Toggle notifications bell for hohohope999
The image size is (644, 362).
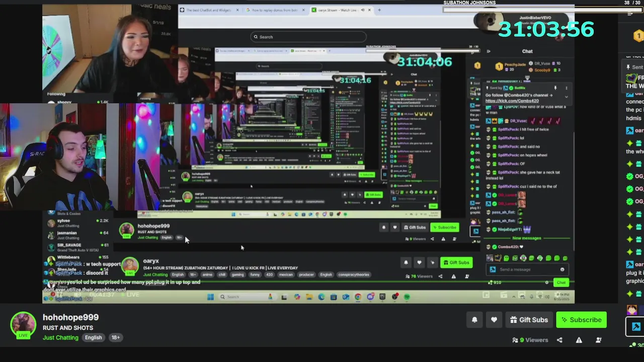tap(474, 320)
